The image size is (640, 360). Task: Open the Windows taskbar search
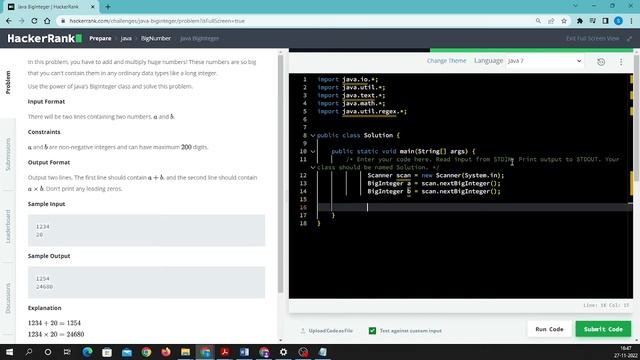pos(29,352)
